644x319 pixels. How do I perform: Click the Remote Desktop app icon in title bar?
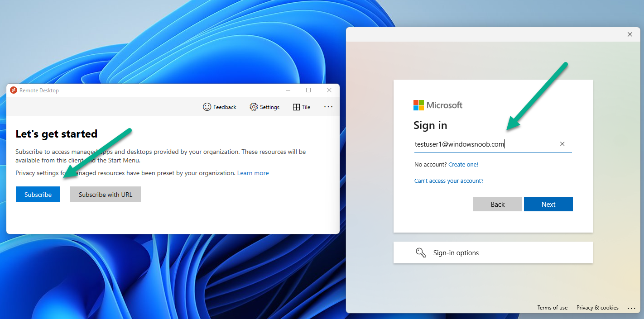(x=14, y=90)
